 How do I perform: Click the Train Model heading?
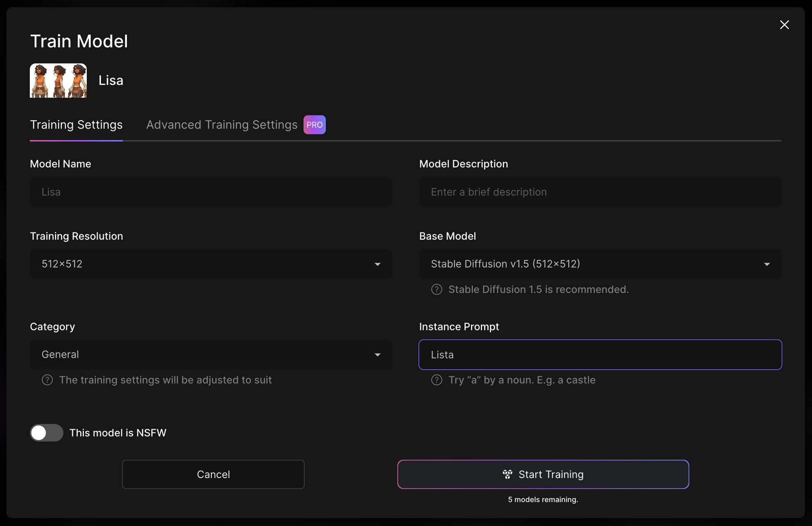(79, 41)
